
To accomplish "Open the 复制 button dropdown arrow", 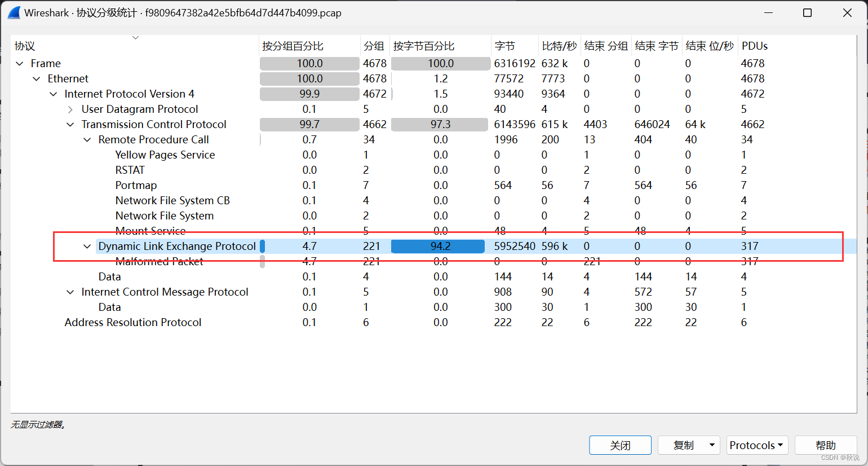I will coord(712,445).
